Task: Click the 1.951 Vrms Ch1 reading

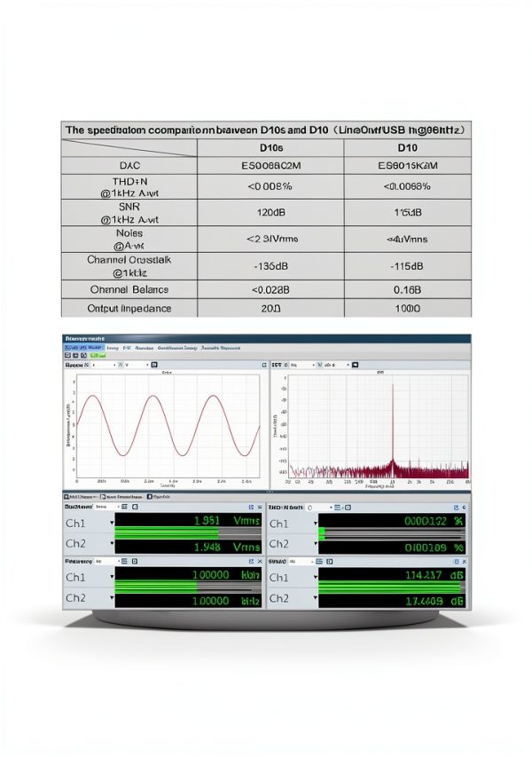Action: (227, 520)
